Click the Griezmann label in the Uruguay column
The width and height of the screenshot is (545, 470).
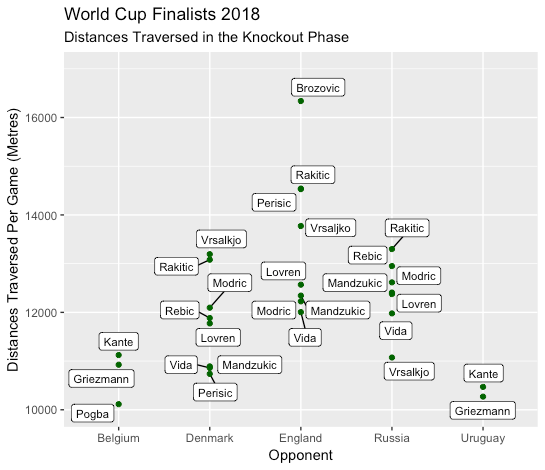click(x=482, y=411)
